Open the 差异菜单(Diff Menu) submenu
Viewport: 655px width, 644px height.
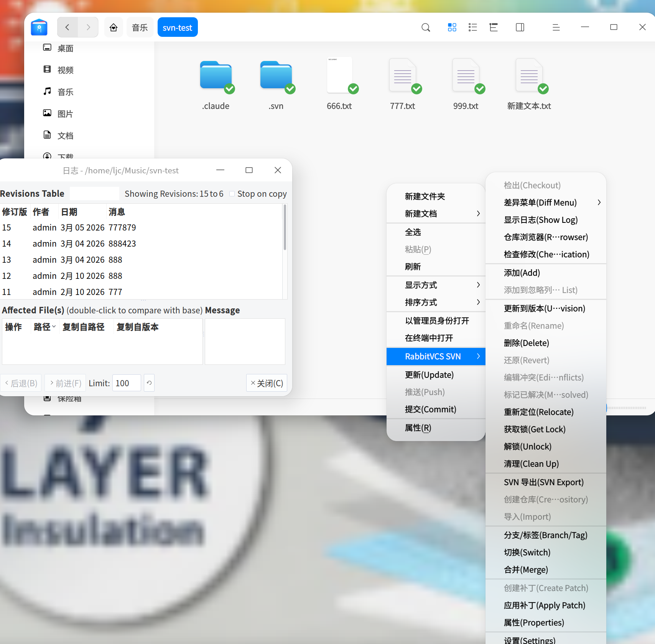pyautogui.click(x=546, y=203)
